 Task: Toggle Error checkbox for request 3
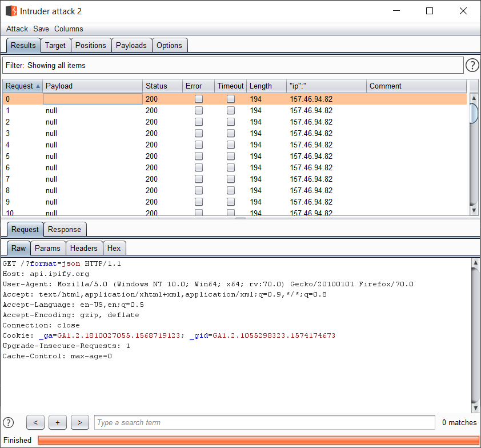pos(199,133)
